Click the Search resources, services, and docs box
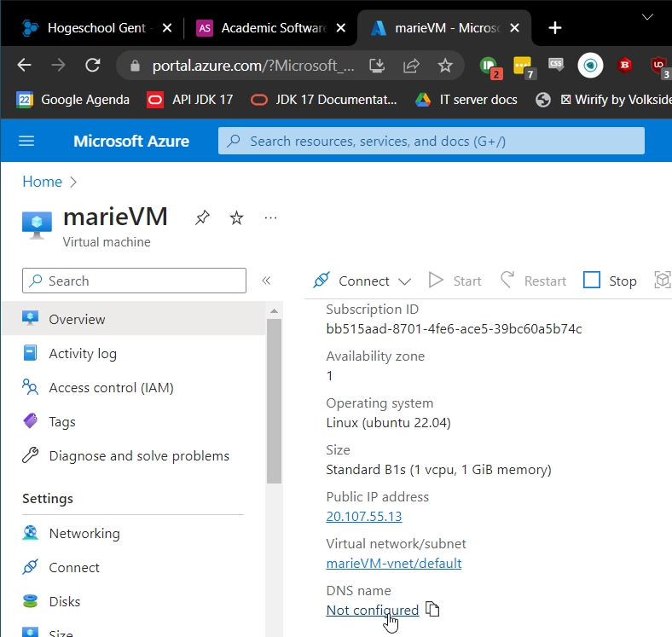The height and width of the screenshot is (637, 672). click(x=432, y=141)
